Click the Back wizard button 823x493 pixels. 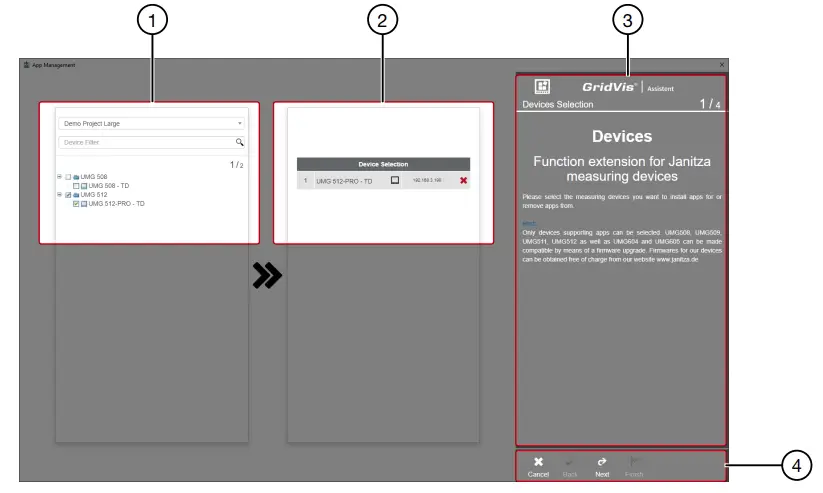(x=569, y=467)
